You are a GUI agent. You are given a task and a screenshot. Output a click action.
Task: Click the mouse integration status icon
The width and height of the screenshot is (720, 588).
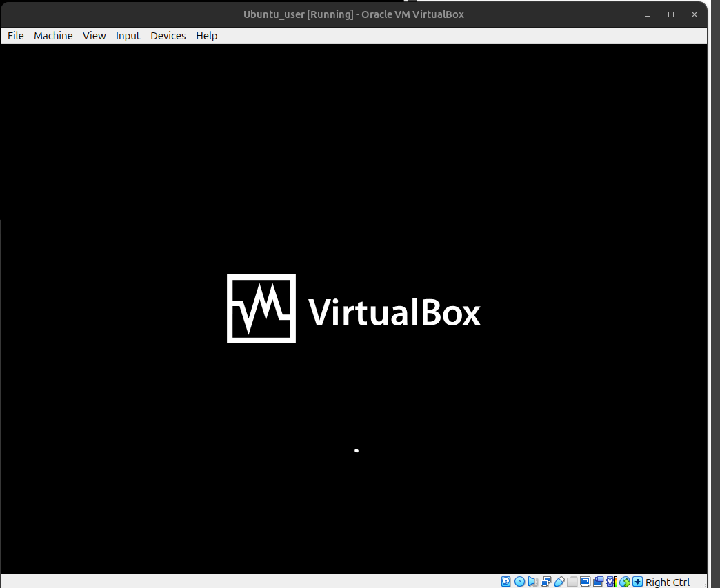click(x=625, y=582)
